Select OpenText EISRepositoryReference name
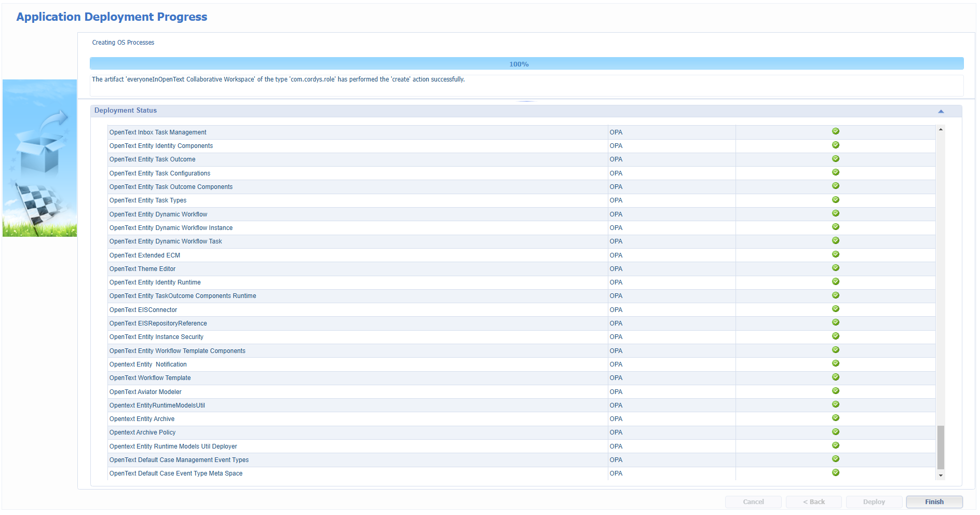 [x=158, y=323]
